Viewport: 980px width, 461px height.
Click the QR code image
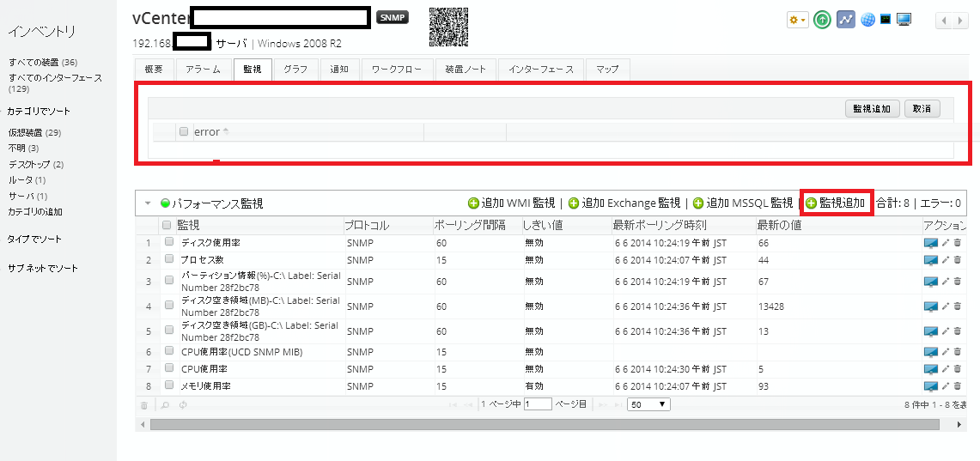[448, 27]
